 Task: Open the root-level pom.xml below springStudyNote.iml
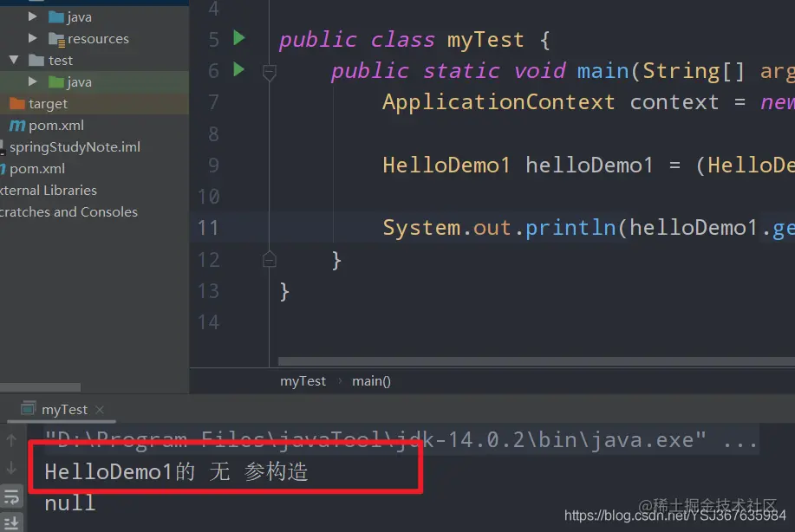coord(37,169)
